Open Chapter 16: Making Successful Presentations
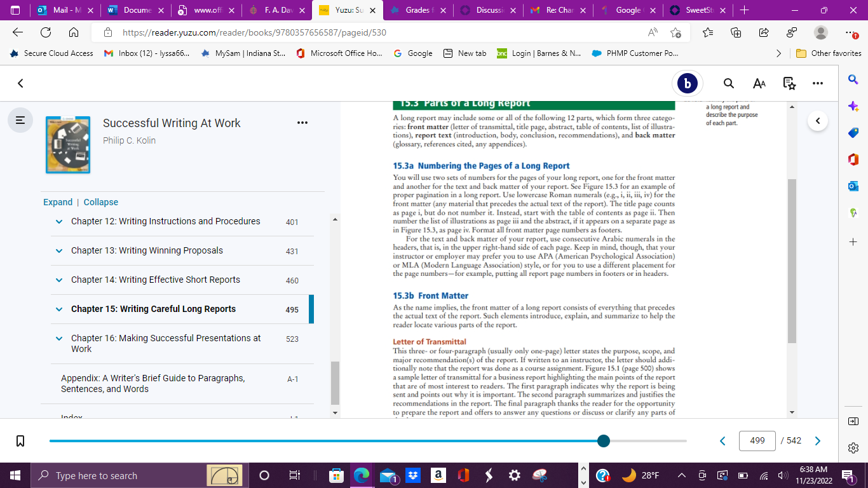Screen dimensions: 868x488 click(x=166, y=344)
